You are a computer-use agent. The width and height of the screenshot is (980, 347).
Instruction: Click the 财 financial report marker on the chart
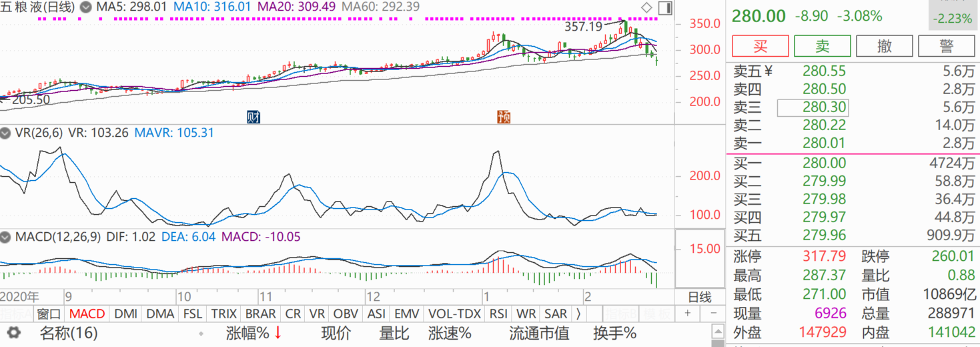pyautogui.click(x=254, y=117)
